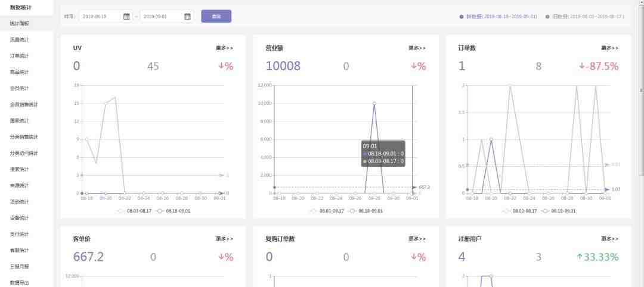The width and height of the screenshot is (644, 287).
Task: Click 更多>> on the 注册用户 card
Action: [x=610, y=239]
